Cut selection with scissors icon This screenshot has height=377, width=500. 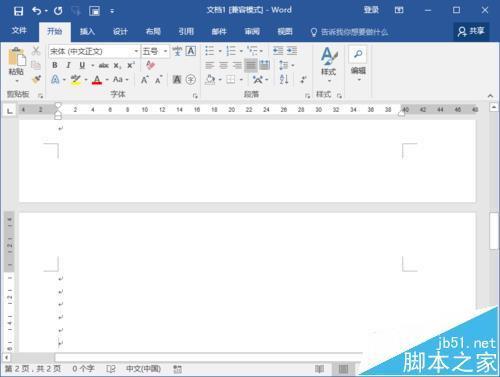(36, 51)
